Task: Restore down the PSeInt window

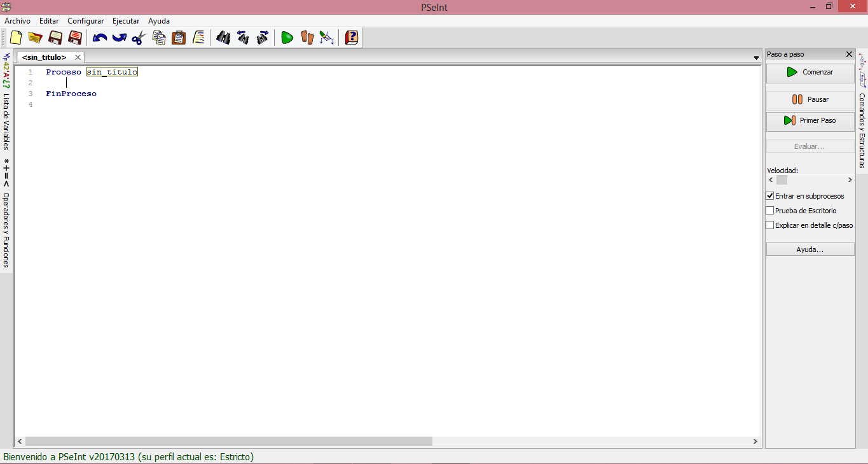Action: click(x=829, y=6)
